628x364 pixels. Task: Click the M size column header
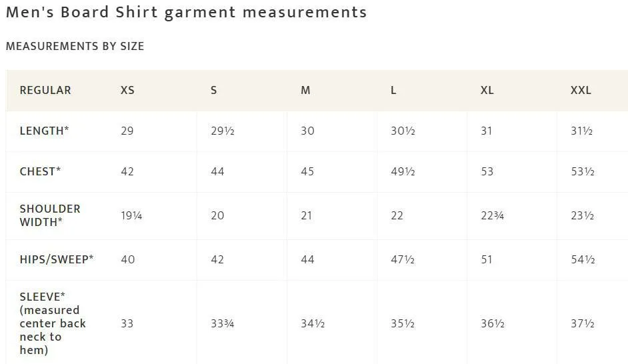[305, 91]
